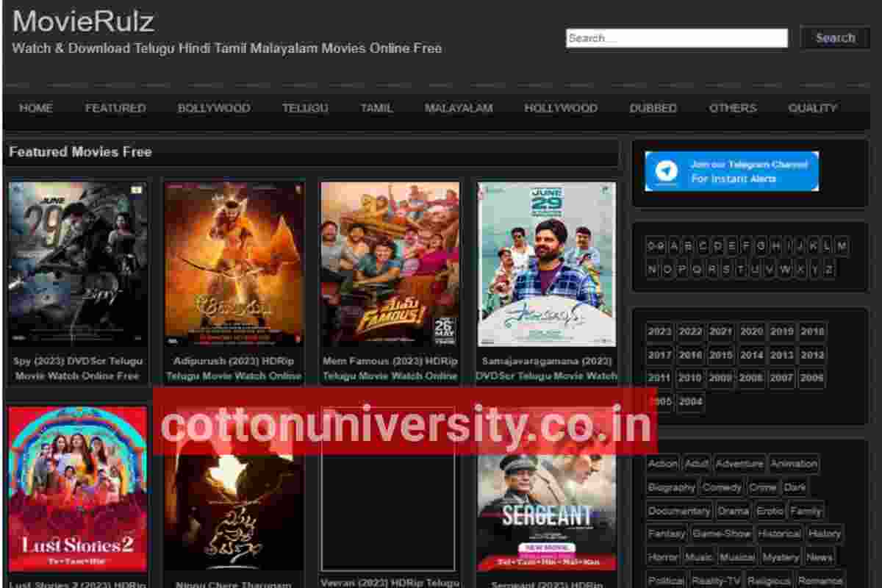Select year 2014 filter
The width and height of the screenshot is (882, 588).
point(751,355)
